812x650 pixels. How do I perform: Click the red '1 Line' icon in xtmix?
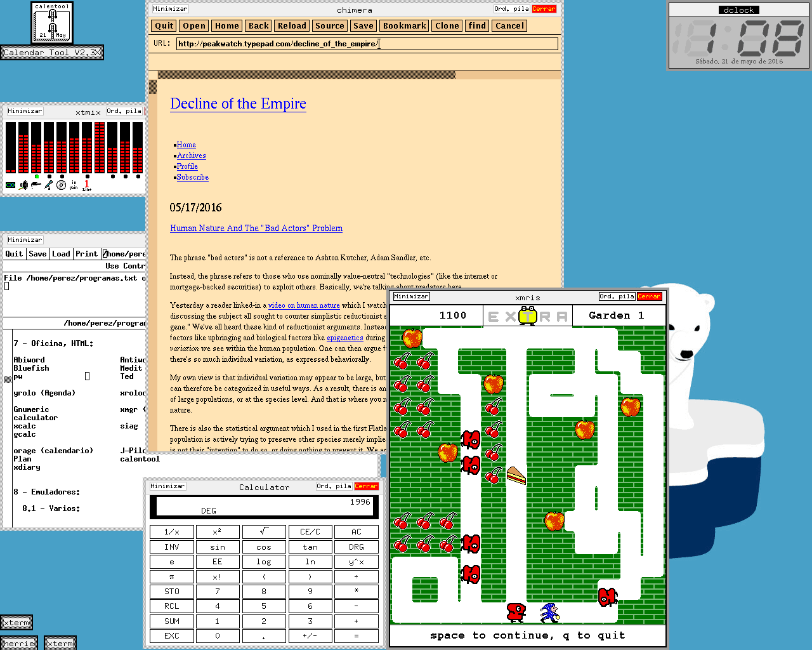(x=87, y=185)
